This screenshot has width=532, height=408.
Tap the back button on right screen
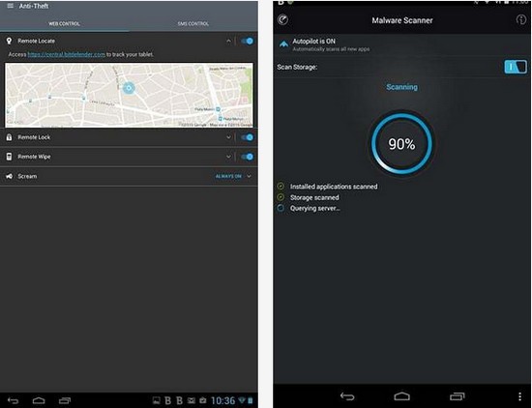point(347,396)
